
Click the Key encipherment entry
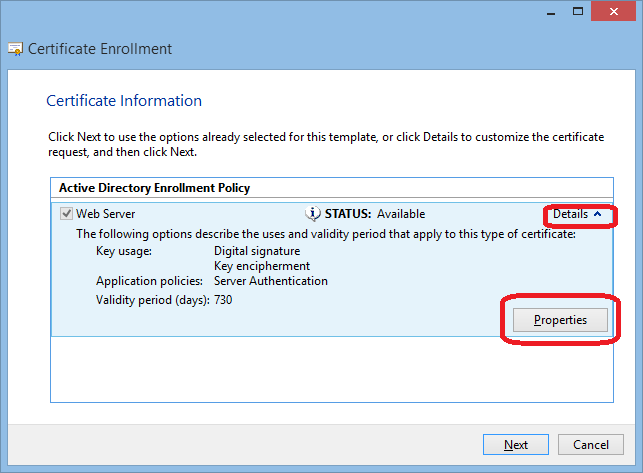click(x=261, y=266)
